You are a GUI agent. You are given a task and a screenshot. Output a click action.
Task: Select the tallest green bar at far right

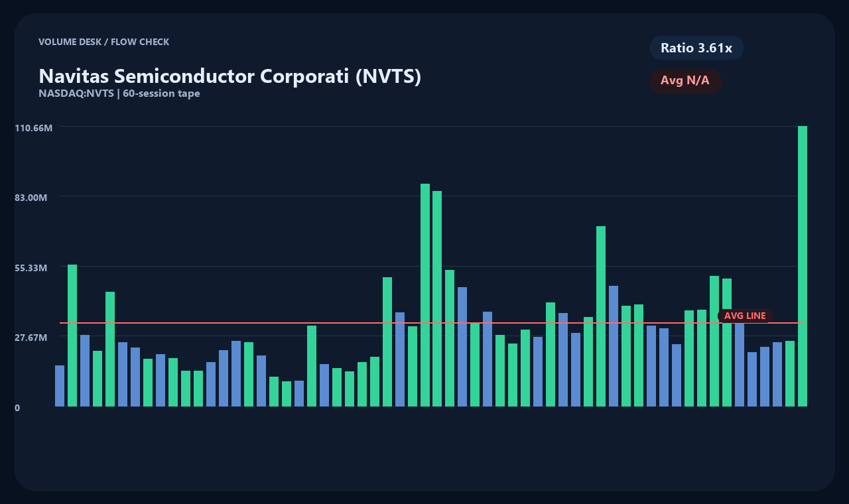coord(803,266)
